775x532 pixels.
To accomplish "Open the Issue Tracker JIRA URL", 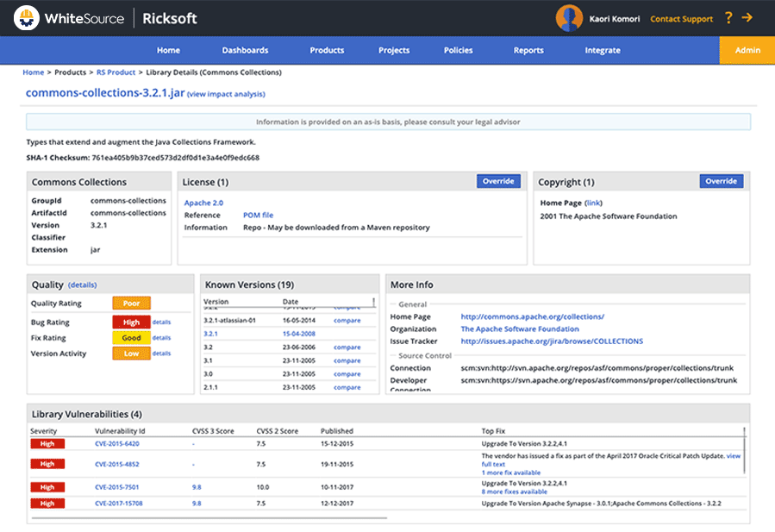I will click(x=552, y=341).
